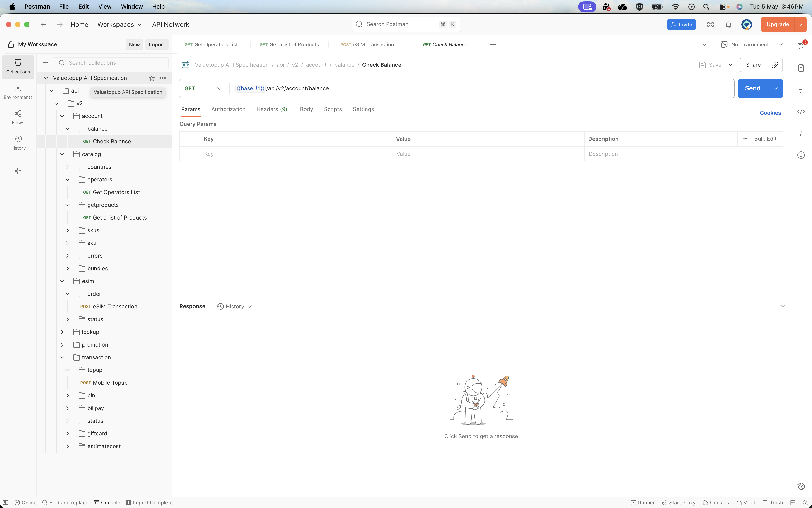Switch to the Scripts tab
812x508 pixels.
pos(333,109)
